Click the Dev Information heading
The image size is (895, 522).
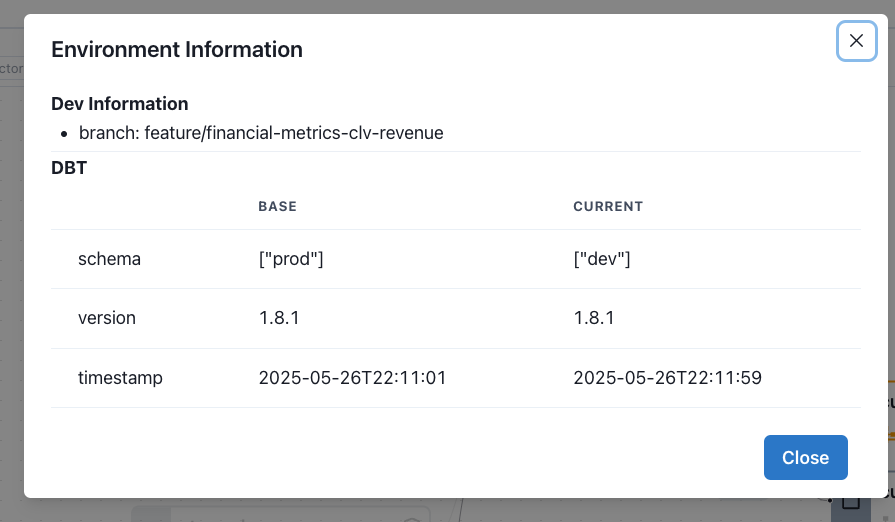pyautogui.click(x=120, y=104)
